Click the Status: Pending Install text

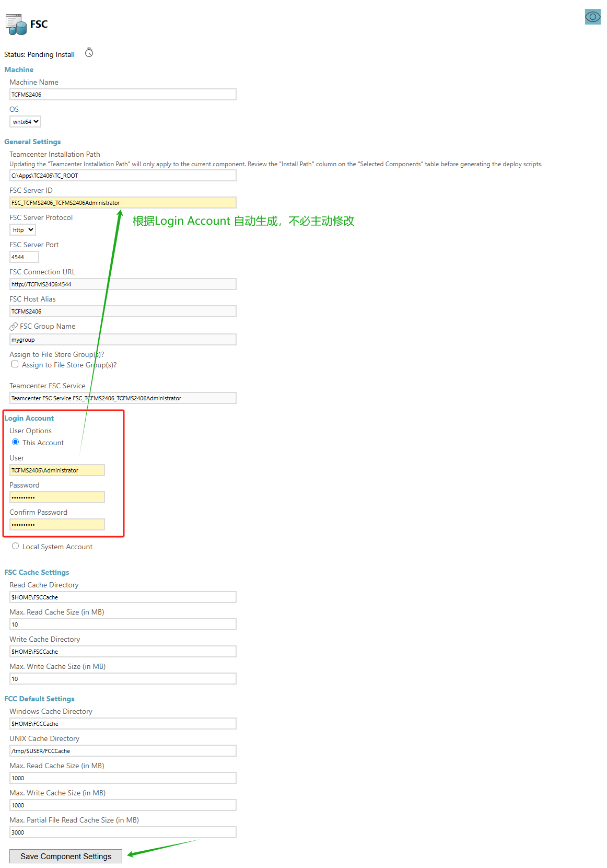(x=39, y=54)
